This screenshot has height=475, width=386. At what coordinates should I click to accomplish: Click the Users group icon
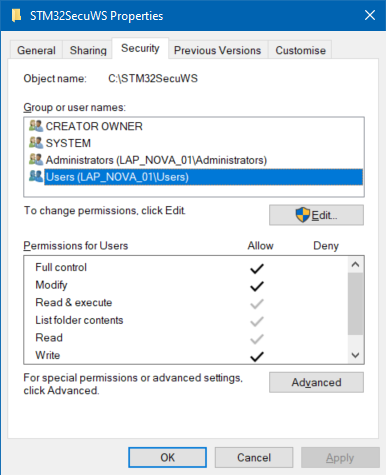36,176
